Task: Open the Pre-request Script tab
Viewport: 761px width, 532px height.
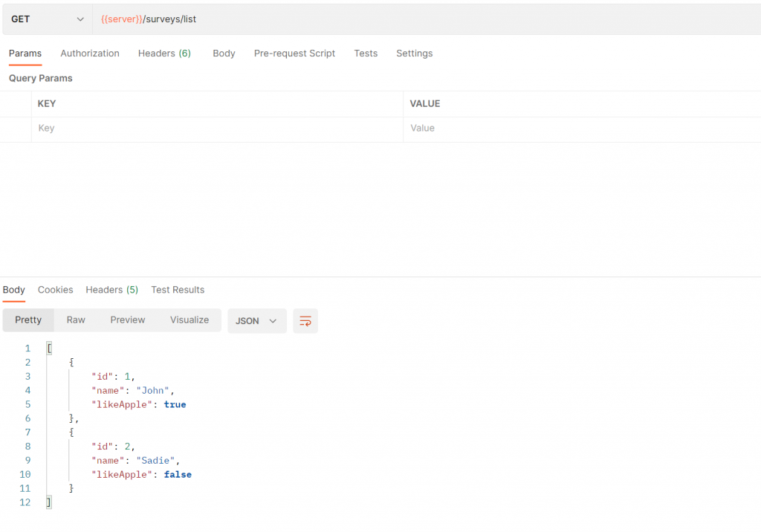Action: pos(294,53)
